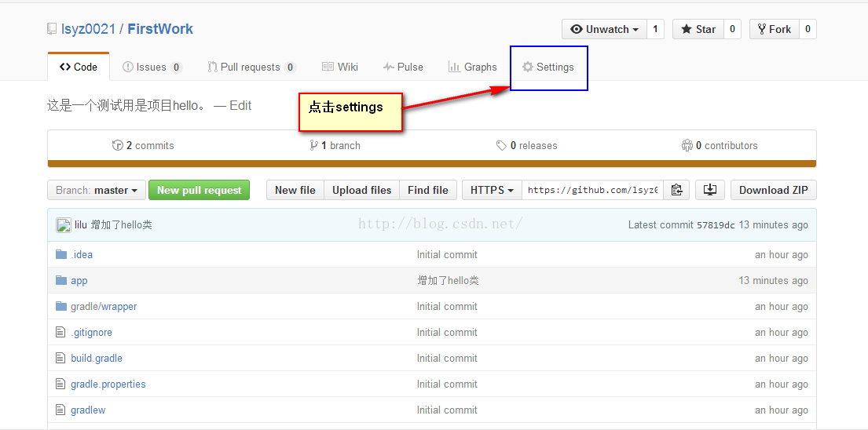The height and width of the screenshot is (430, 868).
Task: View the 0 contributors page
Action: tap(719, 145)
